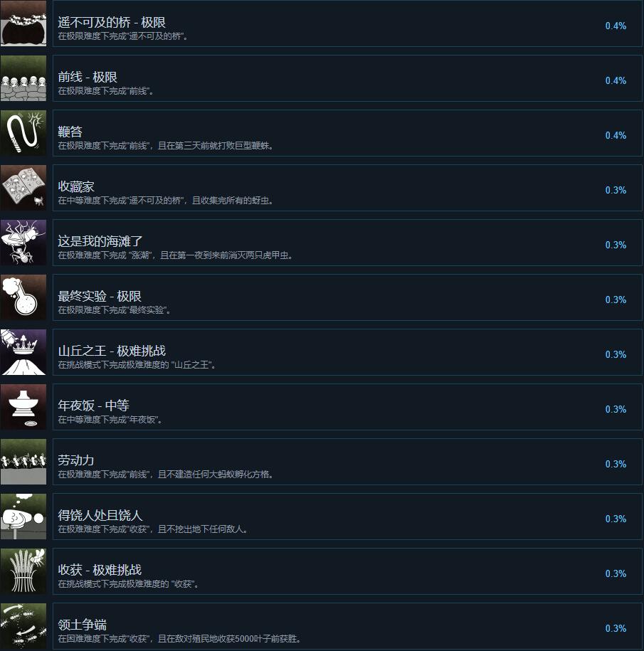This screenshot has width=644, height=651.
Task: Click the 0.3% rate for 年夜饭 - 中等
Action: coord(616,409)
